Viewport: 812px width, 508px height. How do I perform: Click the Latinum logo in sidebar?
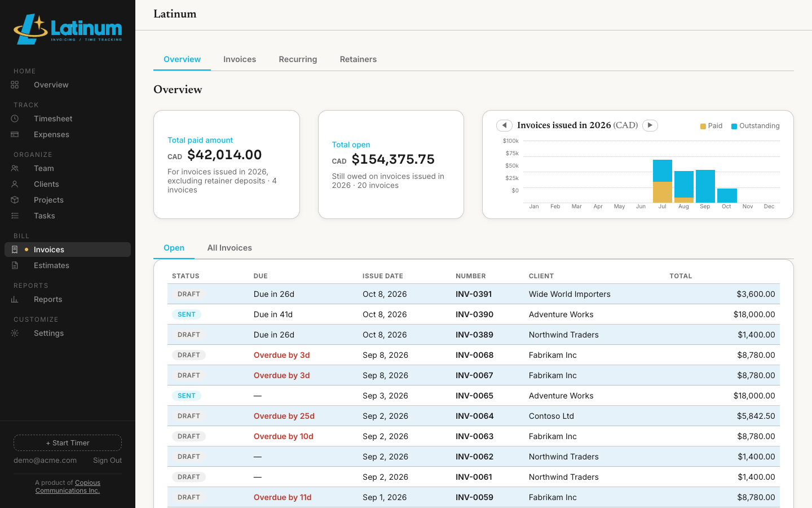point(68,29)
